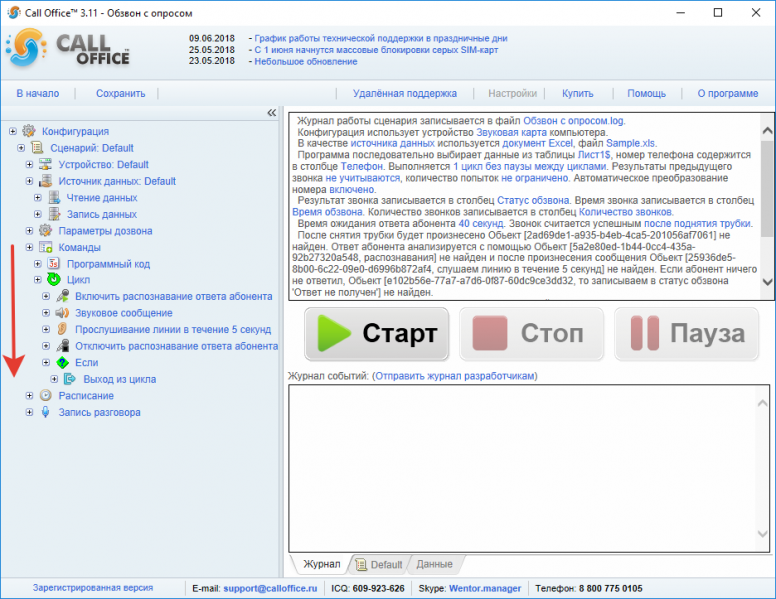Open Удалённая поддержка
776x599 pixels.
(404, 94)
